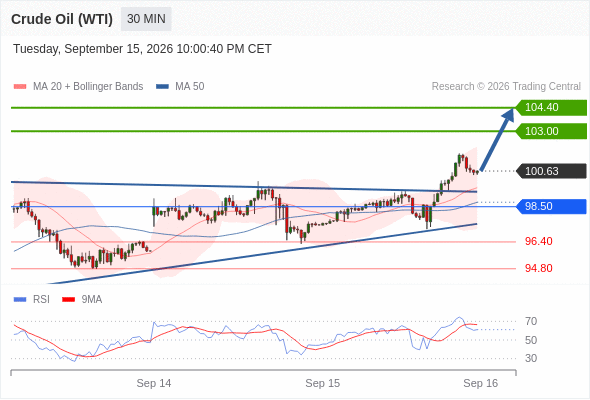Screen dimensions: 590x400
Task: Click the Sep 14 date axis label
Action: coord(154,383)
